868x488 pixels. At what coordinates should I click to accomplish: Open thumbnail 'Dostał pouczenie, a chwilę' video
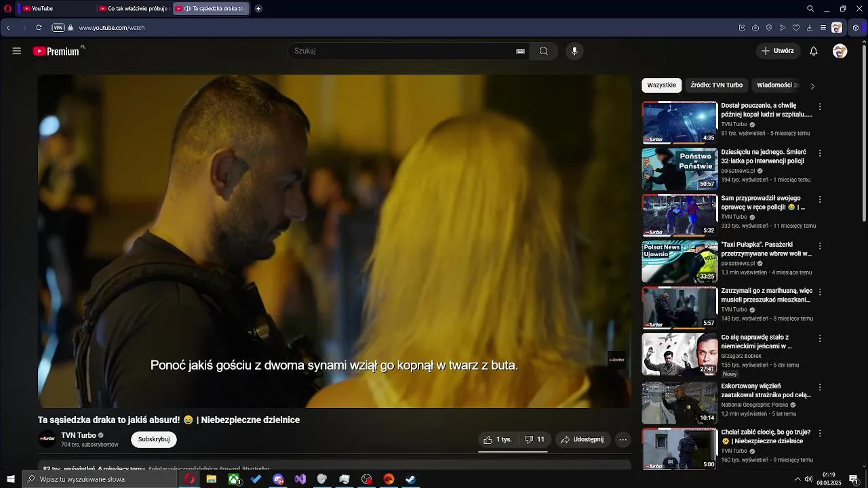679,123
